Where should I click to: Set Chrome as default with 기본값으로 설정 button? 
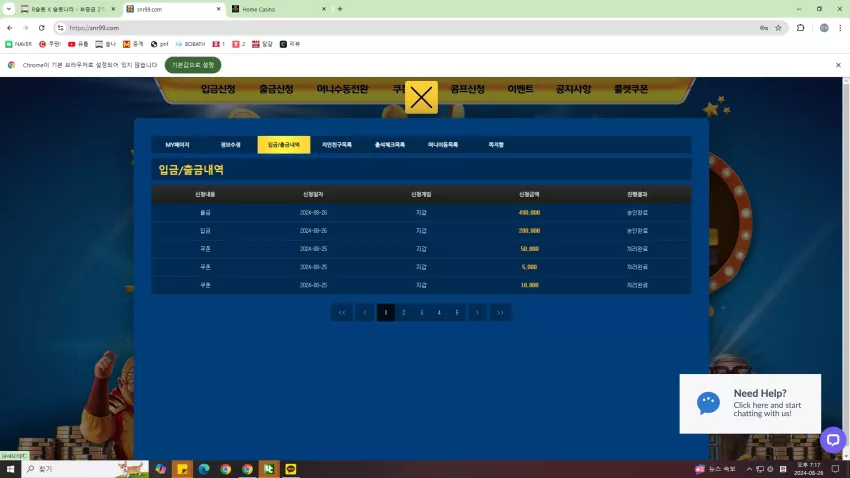[193, 65]
